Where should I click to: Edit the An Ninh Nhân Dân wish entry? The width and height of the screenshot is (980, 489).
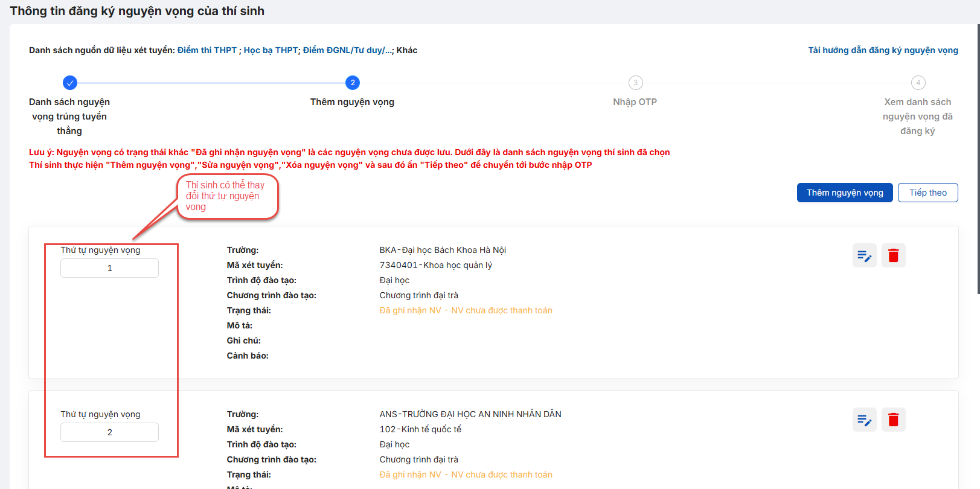coord(864,420)
